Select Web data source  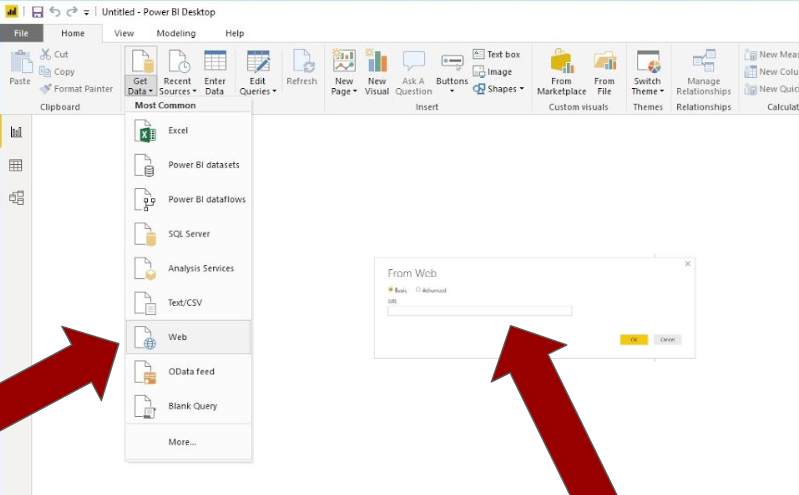pyautogui.click(x=189, y=337)
